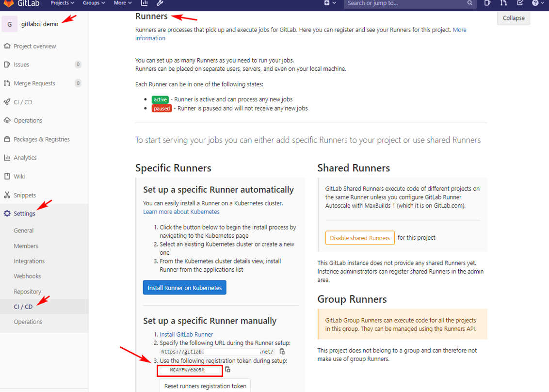Click the Packages & Registries box icon
The image size is (549, 392).
(7, 139)
